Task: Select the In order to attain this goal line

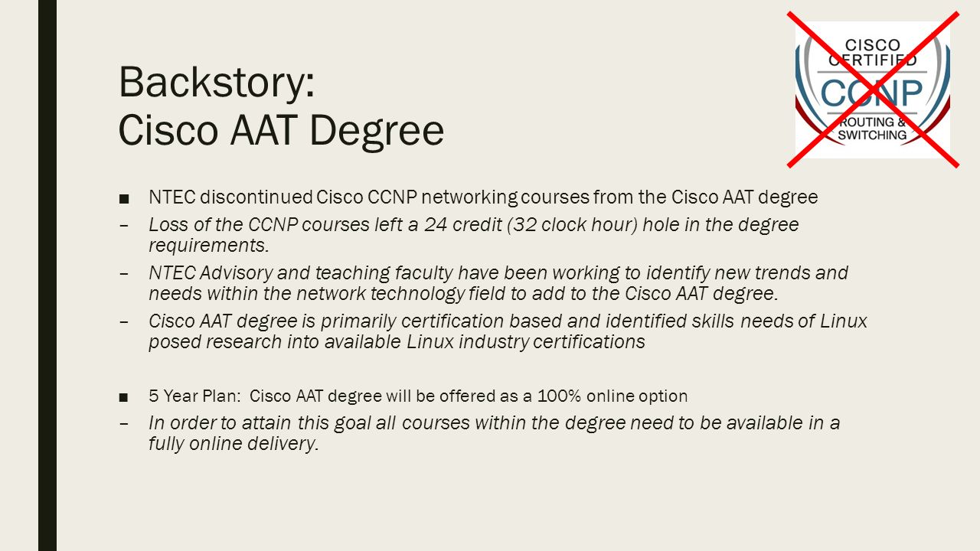Action: (494, 423)
